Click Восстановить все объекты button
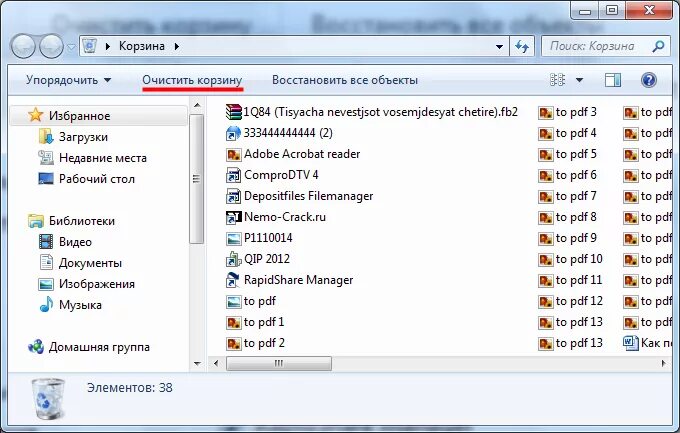 click(345, 80)
